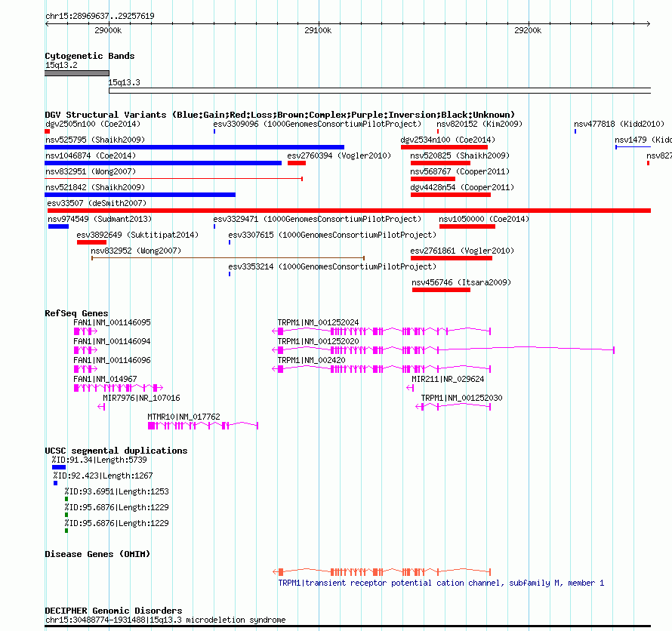Select the TRPM1|NM_001252020 transcript glyph
The image size is (672, 631).
(443, 350)
